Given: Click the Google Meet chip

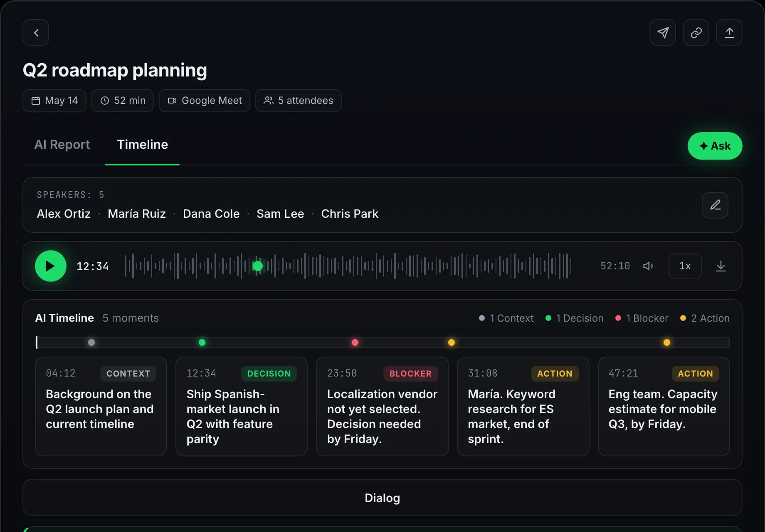Looking at the screenshot, I should coord(205,101).
